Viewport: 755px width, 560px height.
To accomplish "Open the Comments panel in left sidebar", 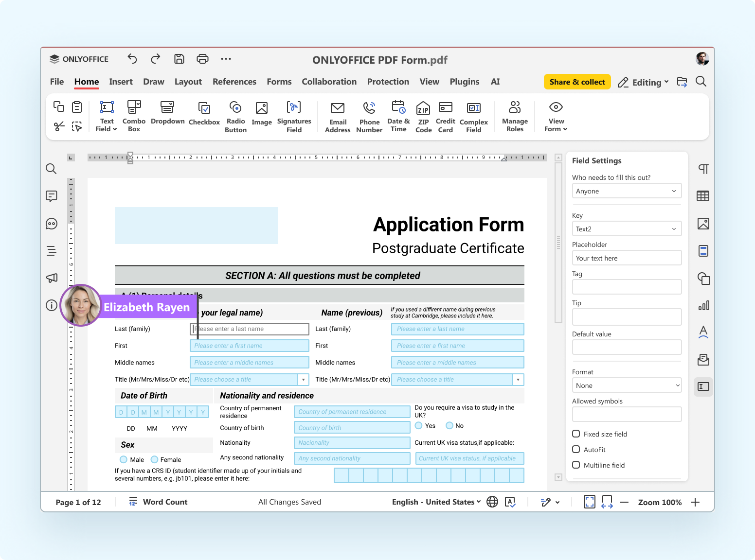I will [51, 196].
